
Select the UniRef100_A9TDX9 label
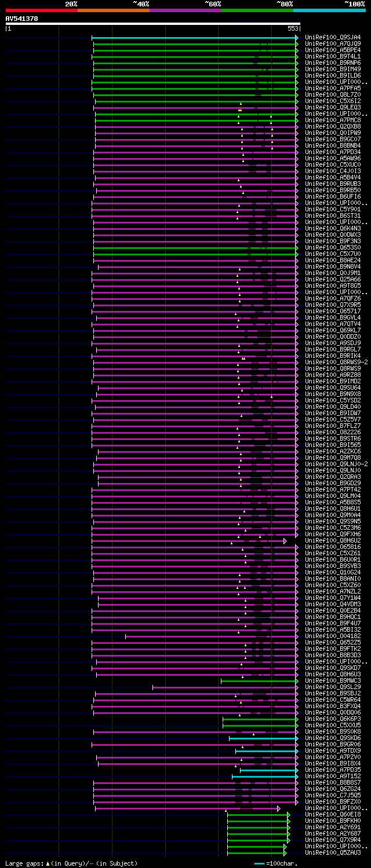pyautogui.click(x=333, y=750)
